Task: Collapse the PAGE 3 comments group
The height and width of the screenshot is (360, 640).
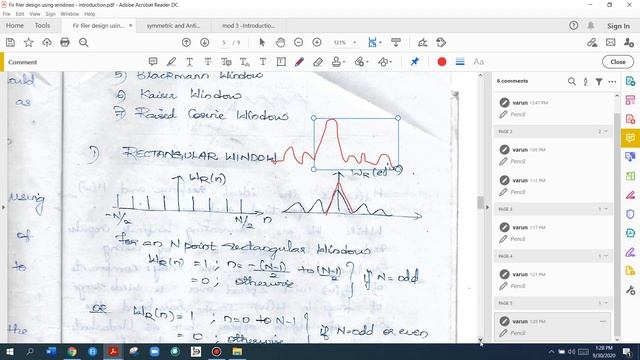Action: pos(606,209)
